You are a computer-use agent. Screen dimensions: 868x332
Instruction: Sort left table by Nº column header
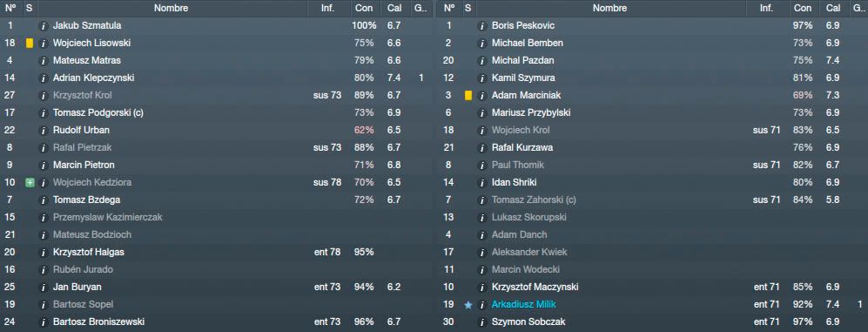[10, 9]
